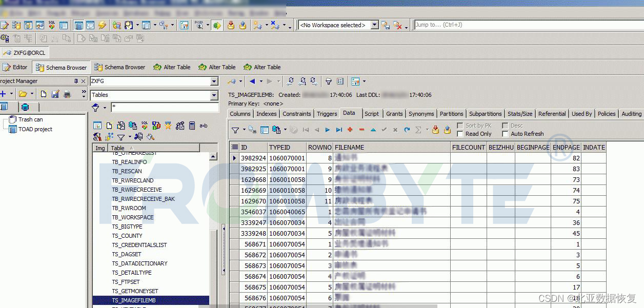Open the Constraints tab
644x308 pixels.
point(297,114)
